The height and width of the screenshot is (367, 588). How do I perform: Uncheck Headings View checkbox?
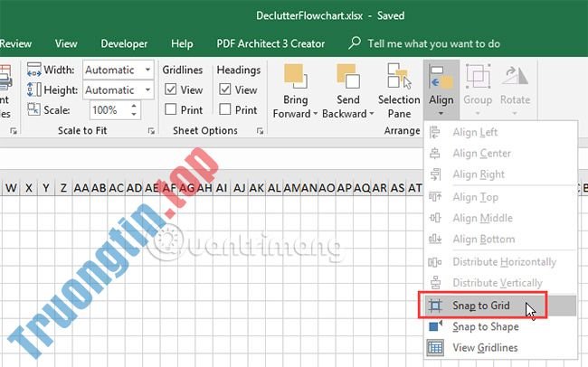(225, 89)
